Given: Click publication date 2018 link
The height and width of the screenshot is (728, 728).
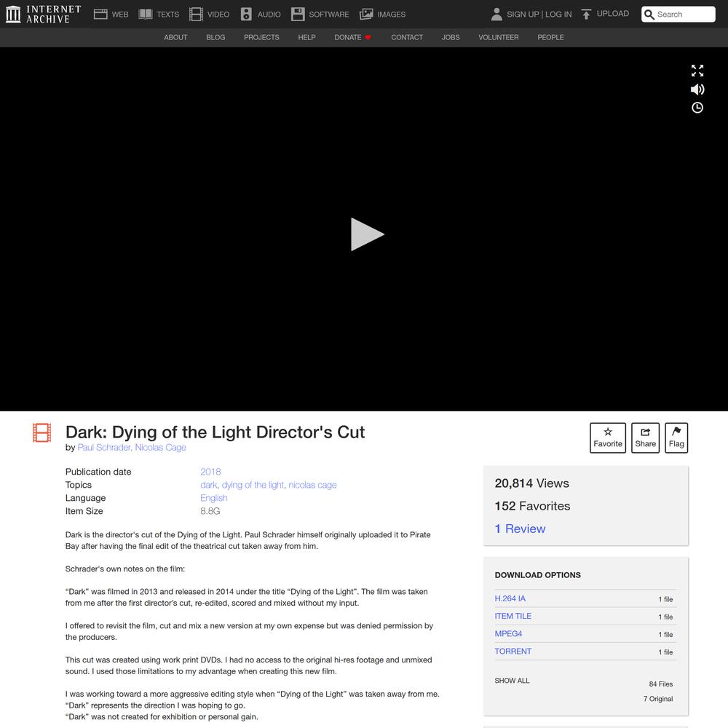Looking at the screenshot, I should (x=210, y=472).
